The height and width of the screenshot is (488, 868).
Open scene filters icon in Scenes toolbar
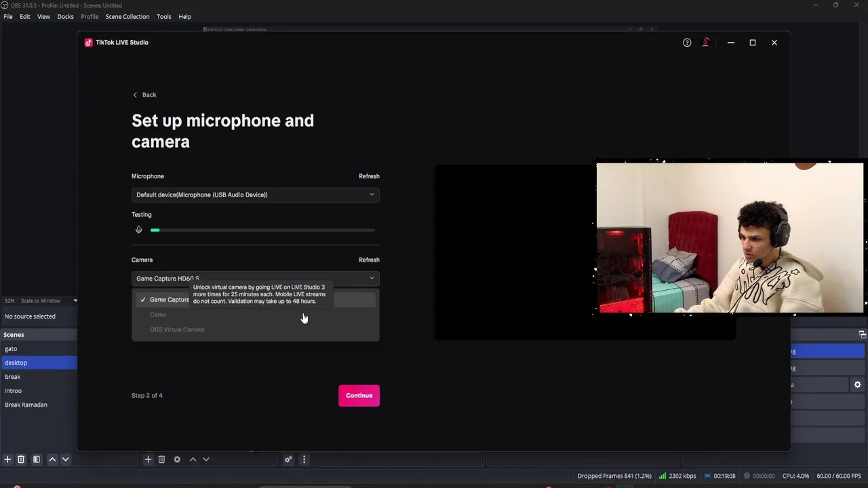click(x=37, y=460)
